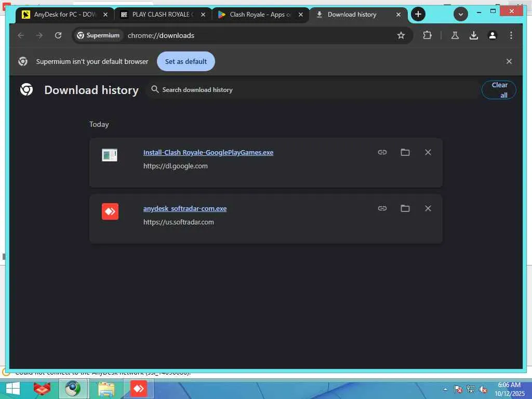Dismiss the default browser infobar
The width and height of the screenshot is (532, 399).
pyautogui.click(x=509, y=61)
